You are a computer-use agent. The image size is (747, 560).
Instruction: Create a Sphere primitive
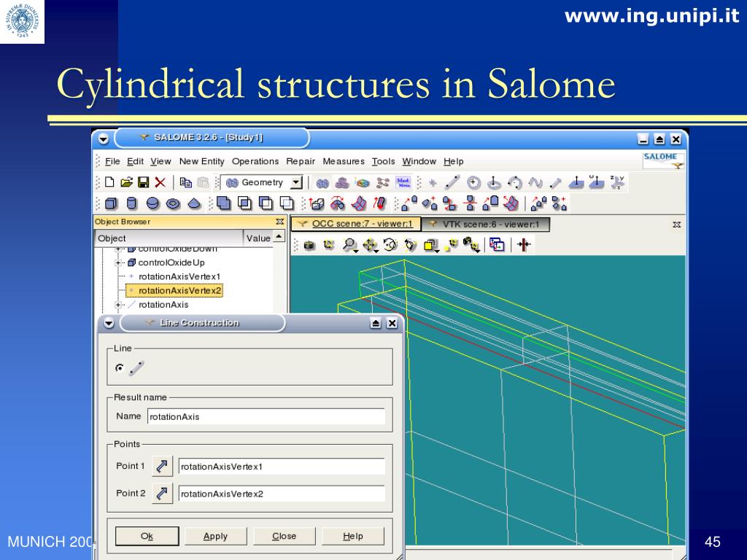coord(152,204)
